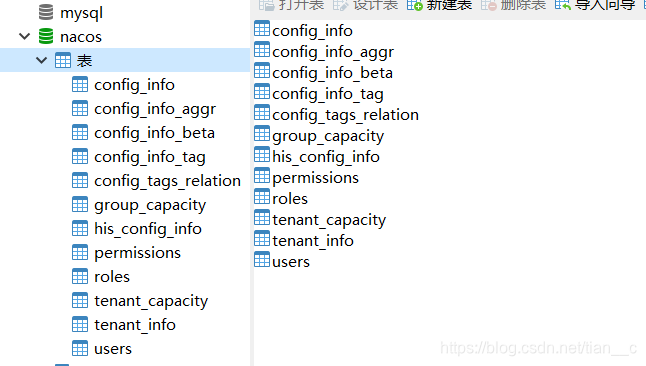This screenshot has height=366, width=646.
Task: Select permissions name in the object list
Action: (316, 178)
